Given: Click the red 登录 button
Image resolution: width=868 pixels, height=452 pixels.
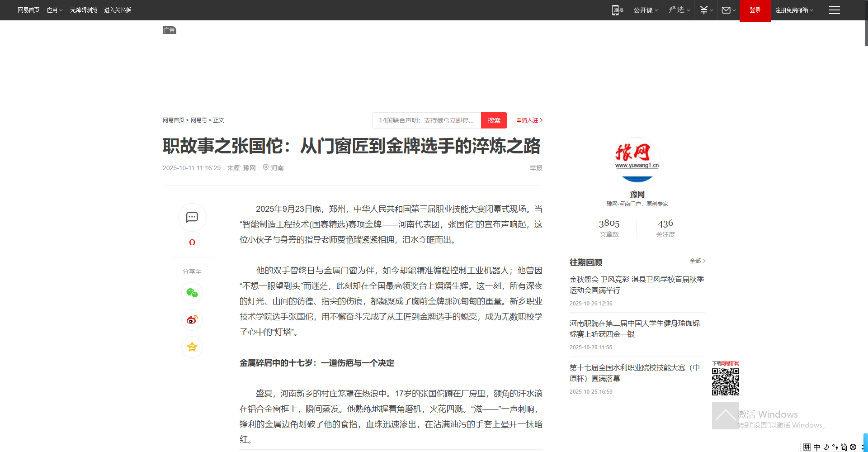Looking at the screenshot, I should [755, 10].
